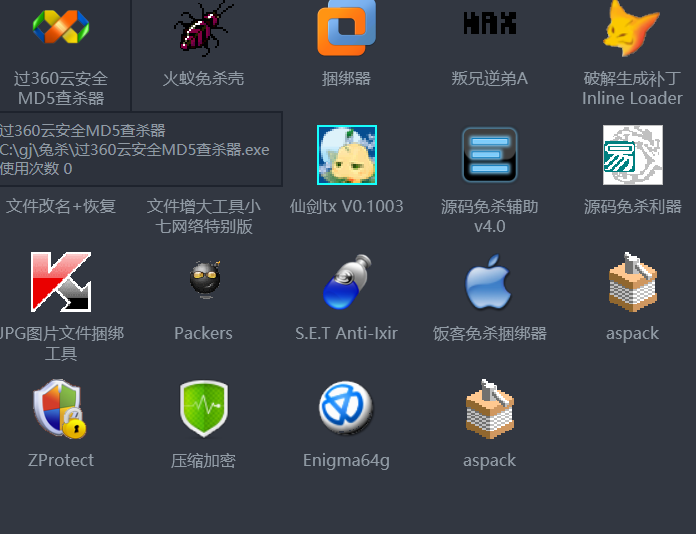Open the 叛兄逆弟A pixel-text icon

point(490,23)
